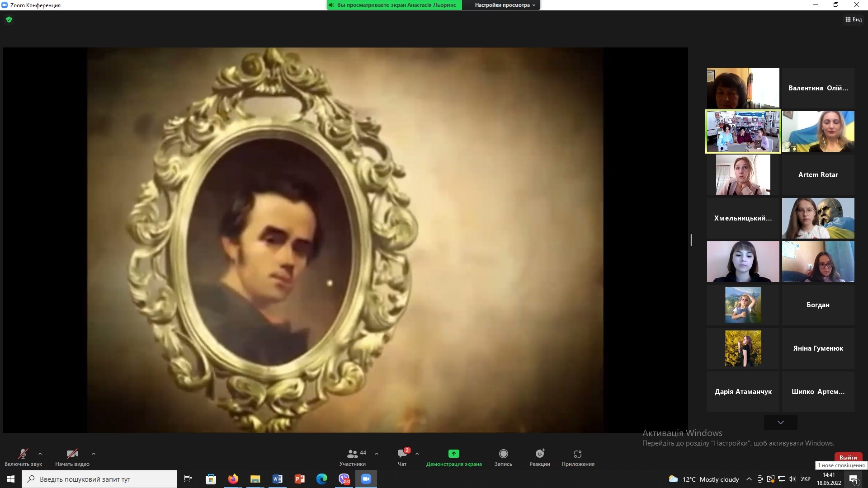Viewport: 868px width, 488px height.
Task: Click the Record (Запись) icon
Action: 503,454
